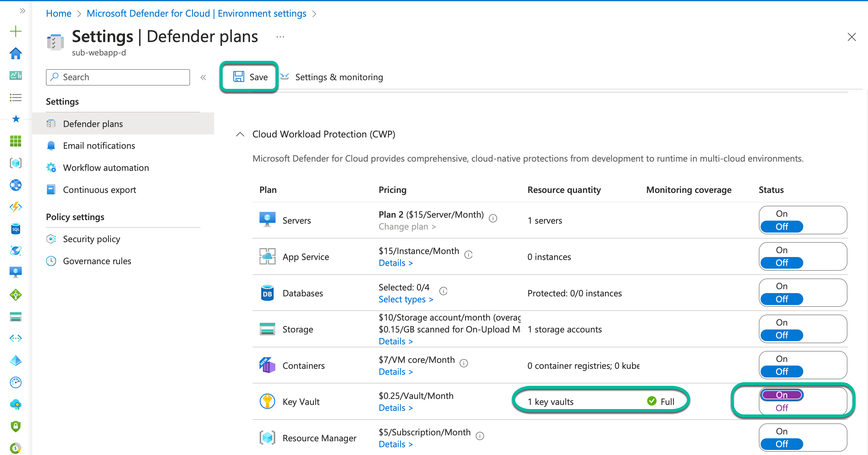This screenshot has width=868, height=455.
Task: Open the Load balancers diamond icon in the sidebar
Action: (x=16, y=295)
